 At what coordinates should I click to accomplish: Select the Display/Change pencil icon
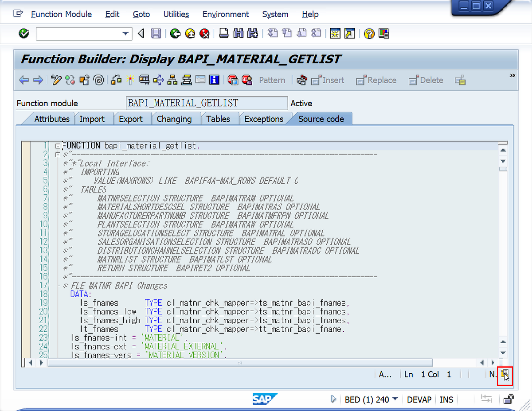click(x=56, y=80)
